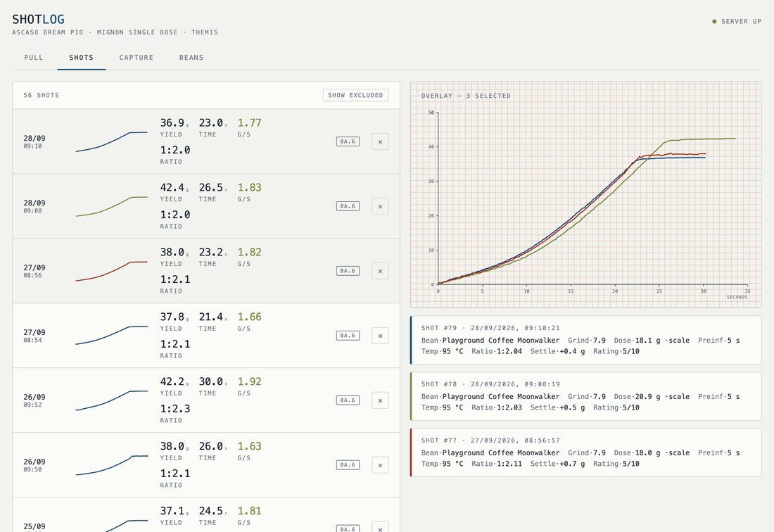Screen dimensions: 774x532
Task: Click the 0A.6 tag on 28/09 09:10 shot
Action: tap(348, 141)
